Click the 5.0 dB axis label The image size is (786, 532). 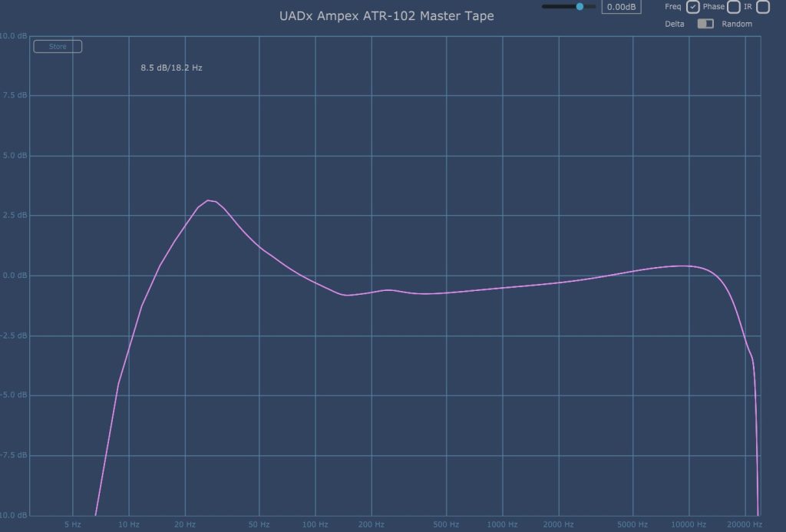click(x=13, y=156)
